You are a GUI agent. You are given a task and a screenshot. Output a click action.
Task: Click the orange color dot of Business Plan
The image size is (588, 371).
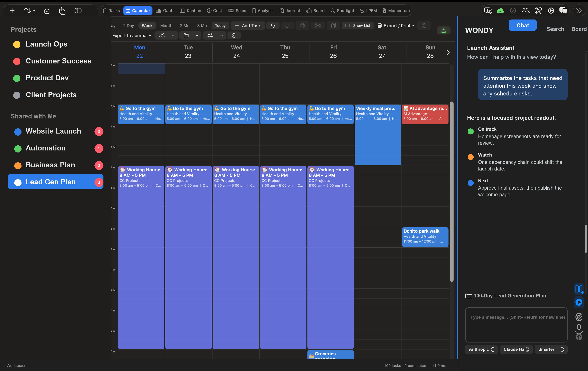pyautogui.click(x=18, y=166)
